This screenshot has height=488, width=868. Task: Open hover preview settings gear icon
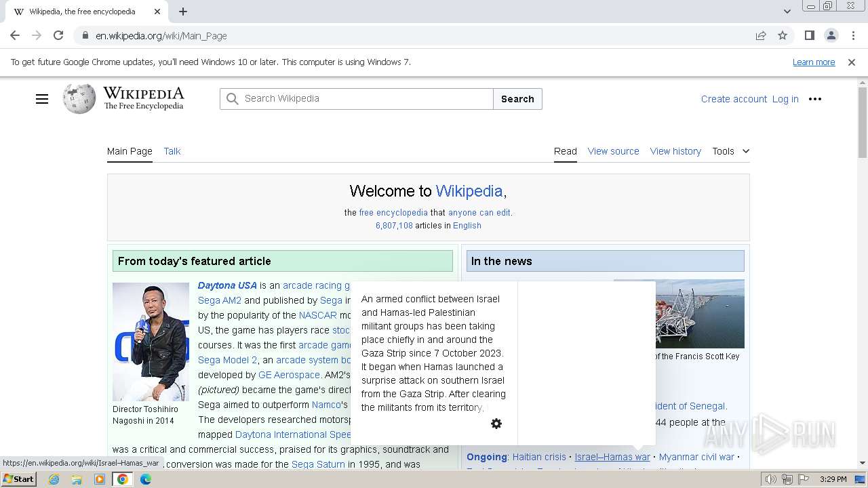(496, 424)
